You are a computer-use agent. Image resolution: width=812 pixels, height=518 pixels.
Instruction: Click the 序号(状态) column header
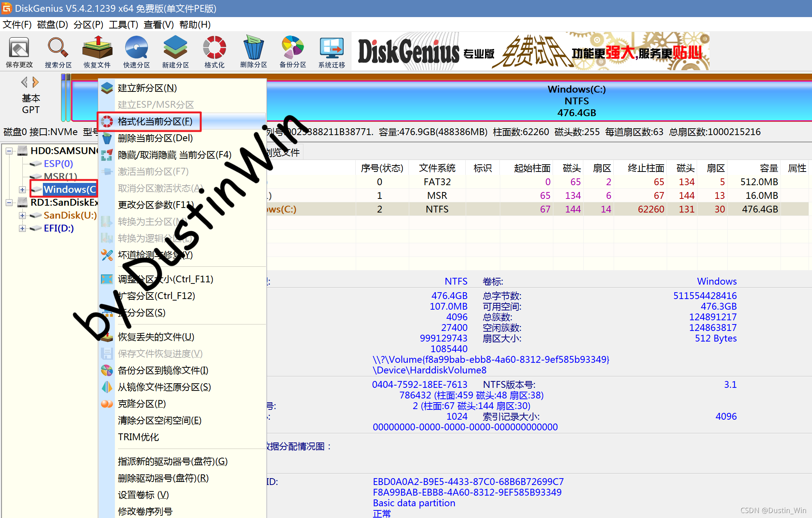coord(382,168)
